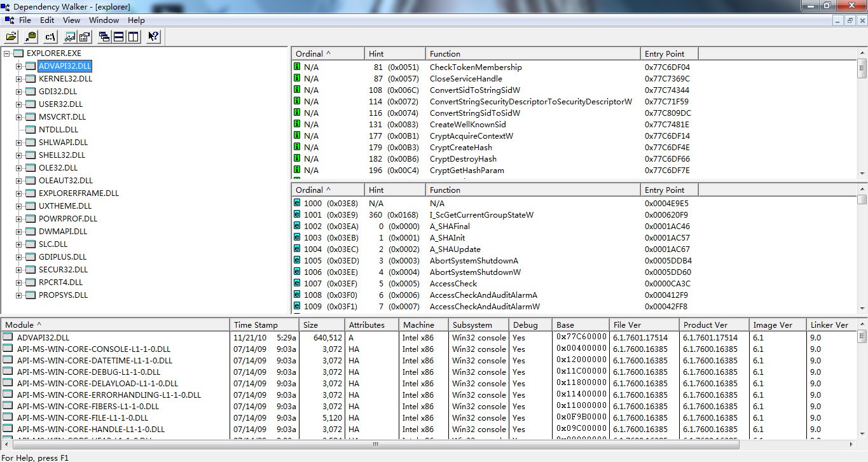Screen dimensions: 868x462
Task: Click the module icon beside KERNEL32.DLL in tree
Action: point(31,79)
